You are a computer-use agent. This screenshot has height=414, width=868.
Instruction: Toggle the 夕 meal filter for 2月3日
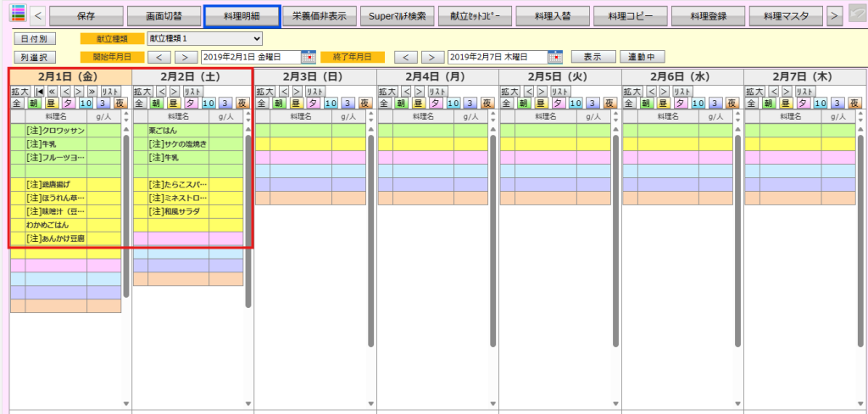312,103
